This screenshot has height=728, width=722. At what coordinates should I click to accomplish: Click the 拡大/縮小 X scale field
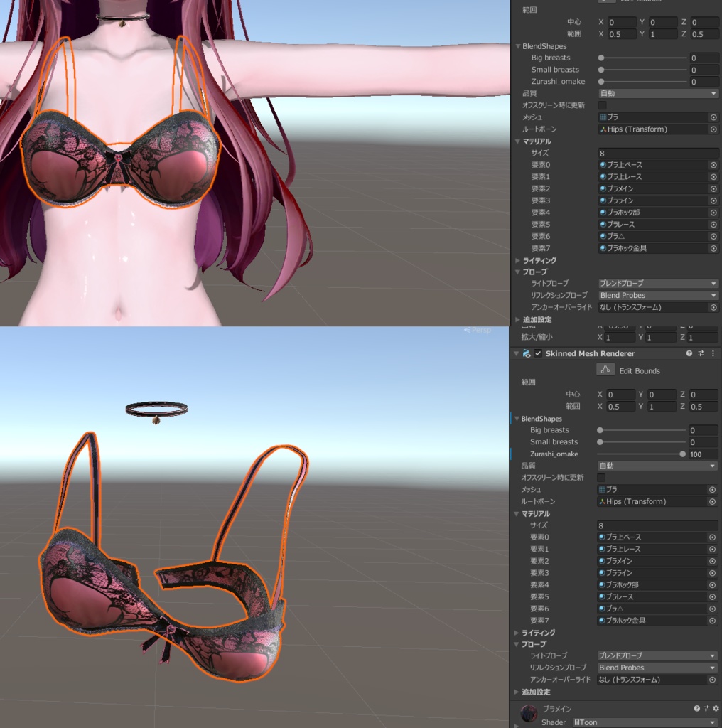[x=620, y=338]
